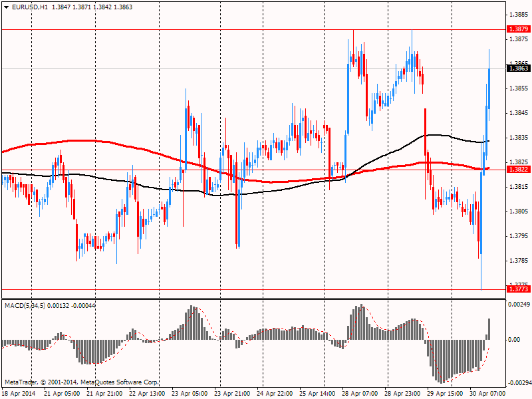
Task: Click the 23 Apr 05:00 time label
Action: pyautogui.click(x=190, y=394)
